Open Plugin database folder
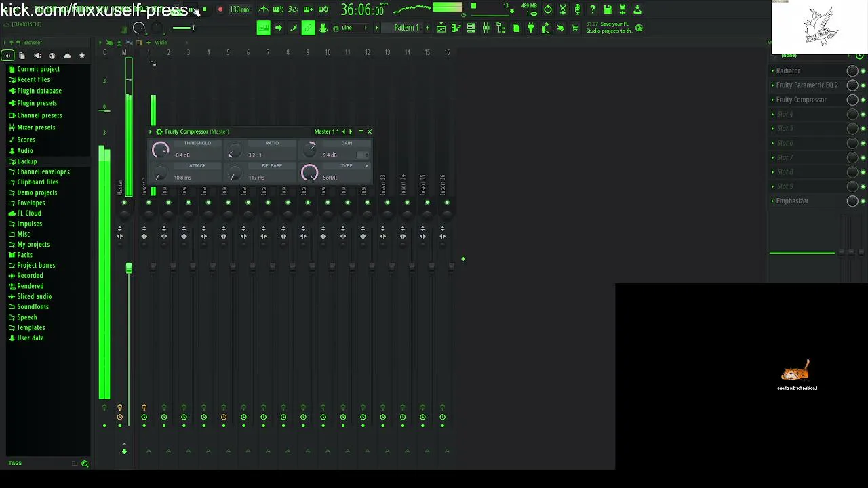This screenshot has height=488, width=868. click(39, 91)
